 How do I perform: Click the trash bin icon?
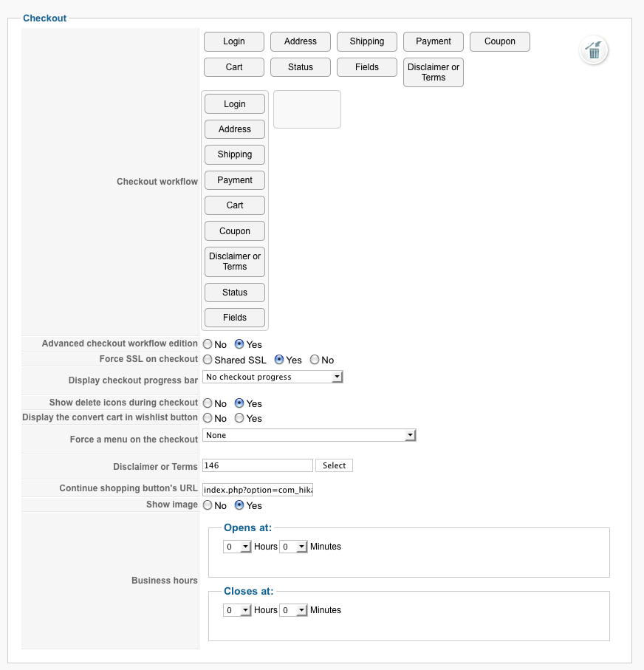(x=594, y=50)
